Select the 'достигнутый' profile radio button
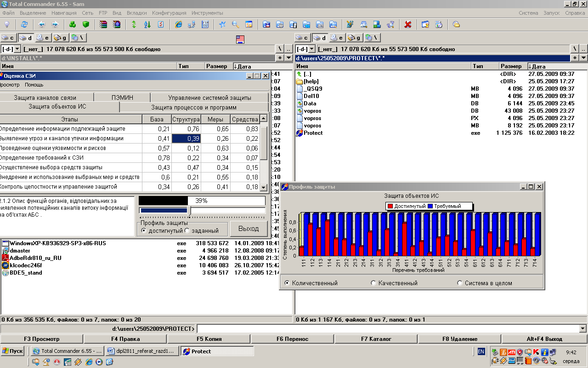Screen dimensions: 588x368 [144, 230]
